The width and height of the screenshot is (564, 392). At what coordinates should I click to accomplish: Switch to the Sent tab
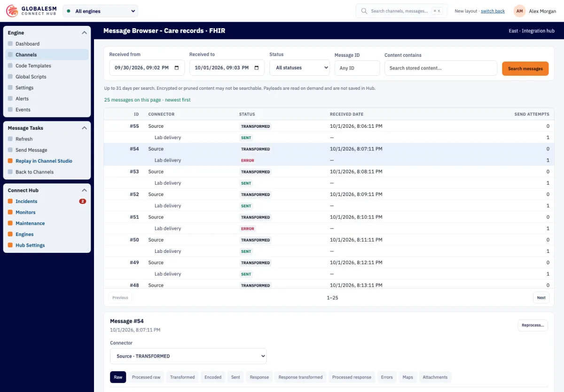click(235, 377)
